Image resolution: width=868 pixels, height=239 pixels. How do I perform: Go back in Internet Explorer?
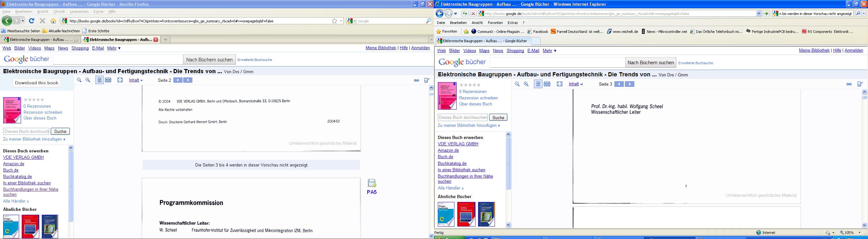[x=439, y=13]
